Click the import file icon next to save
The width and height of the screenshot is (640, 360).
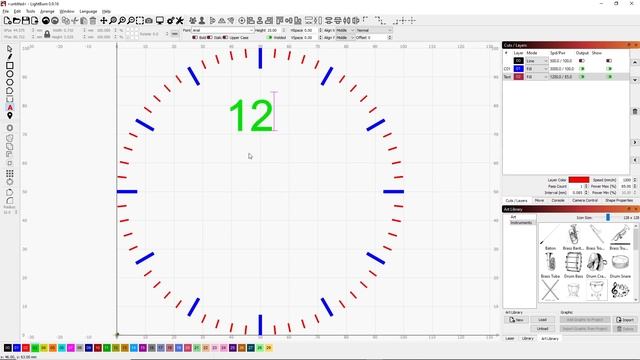click(34, 20)
